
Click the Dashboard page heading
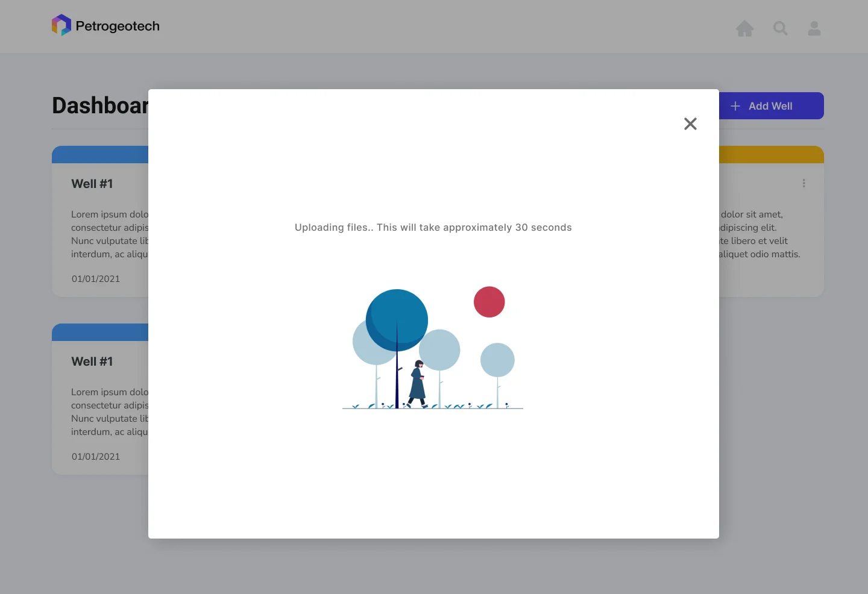[x=100, y=105]
